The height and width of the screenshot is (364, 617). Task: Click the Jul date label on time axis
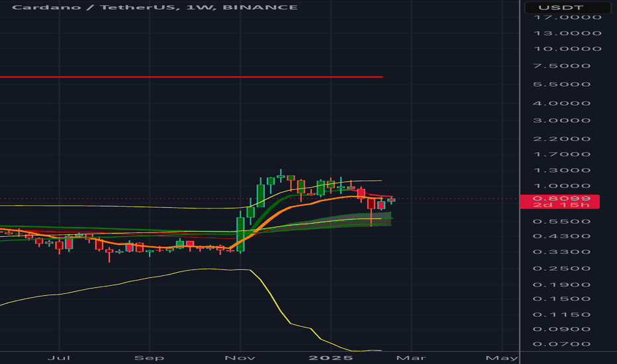tap(59, 357)
